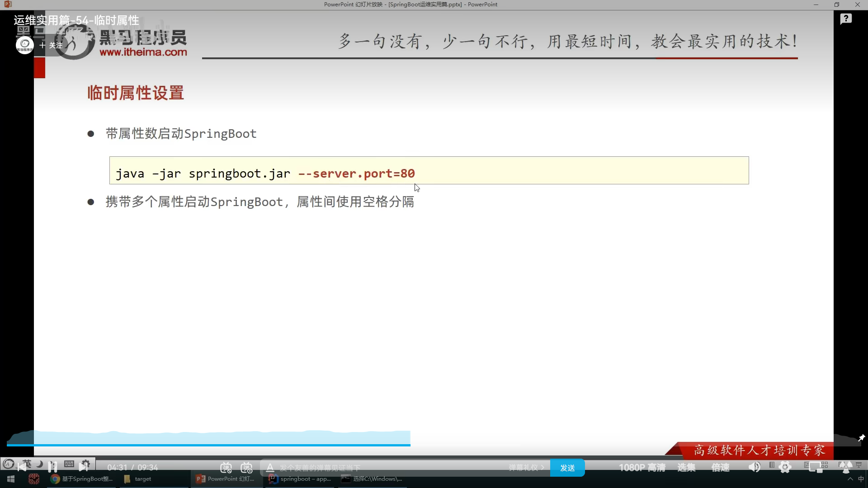The height and width of the screenshot is (488, 868).
Task: Open the Chrome taskbar window
Action: click(81, 479)
